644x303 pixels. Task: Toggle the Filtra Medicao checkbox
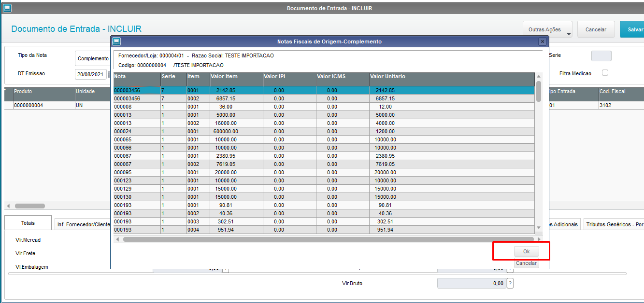[x=605, y=73]
